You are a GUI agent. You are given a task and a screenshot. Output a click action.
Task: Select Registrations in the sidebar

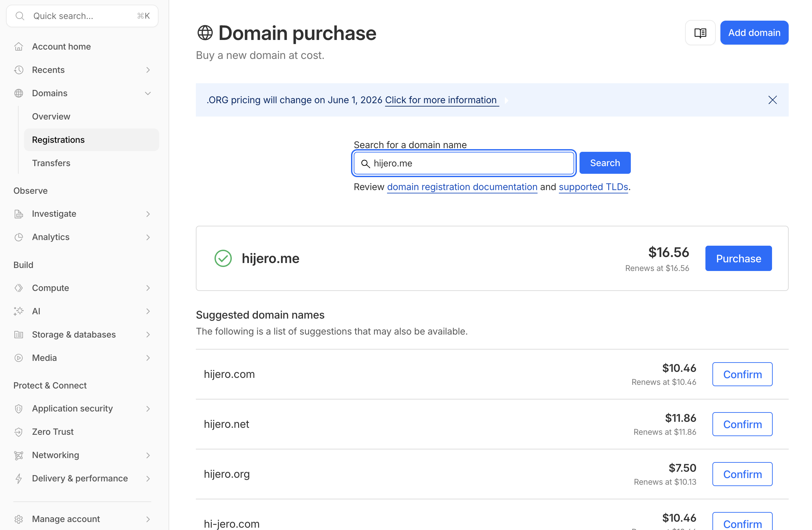(92, 140)
